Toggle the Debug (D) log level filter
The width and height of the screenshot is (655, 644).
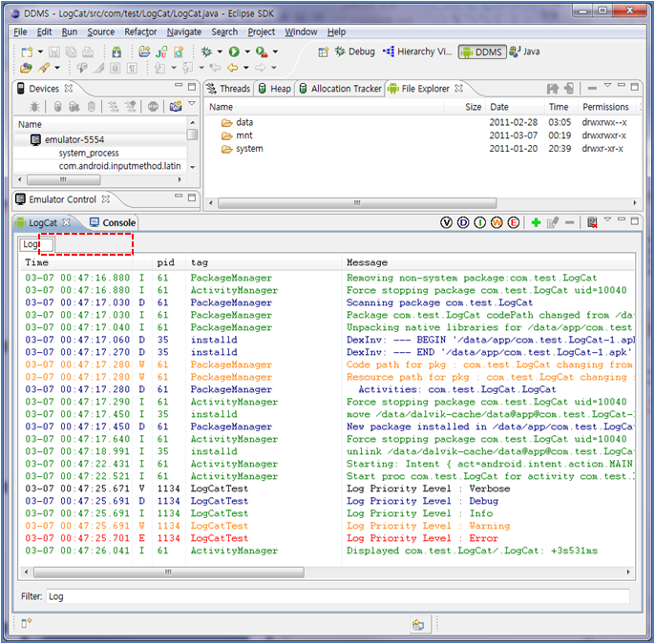coord(463,222)
